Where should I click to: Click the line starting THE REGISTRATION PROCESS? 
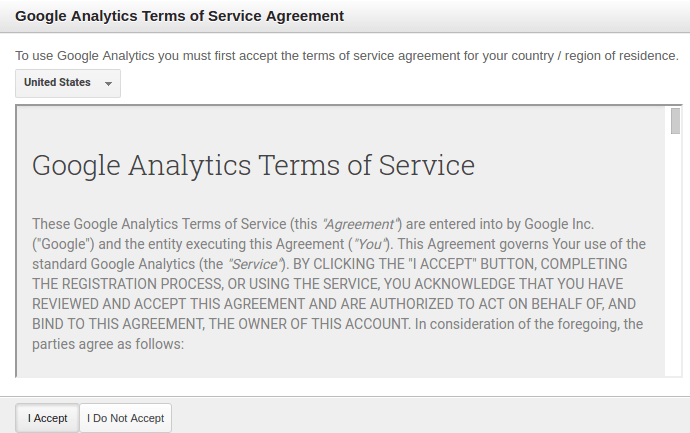[327, 284]
